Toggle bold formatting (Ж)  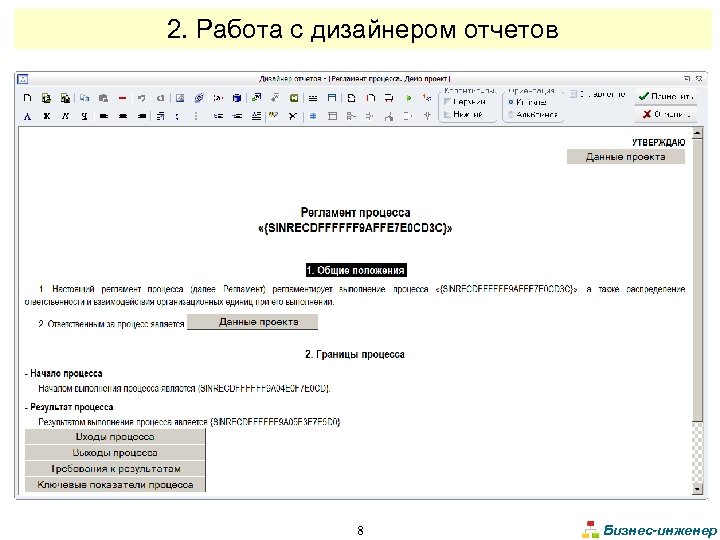[x=46, y=116]
